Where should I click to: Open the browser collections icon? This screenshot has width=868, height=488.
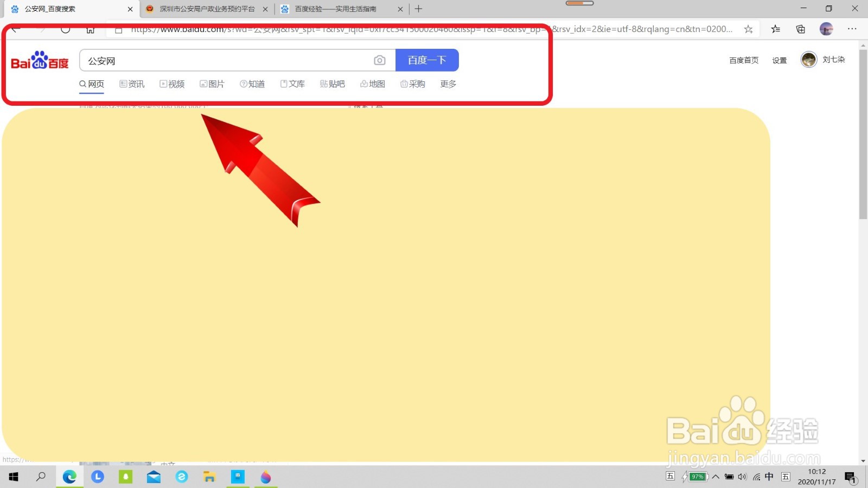[x=801, y=29]
